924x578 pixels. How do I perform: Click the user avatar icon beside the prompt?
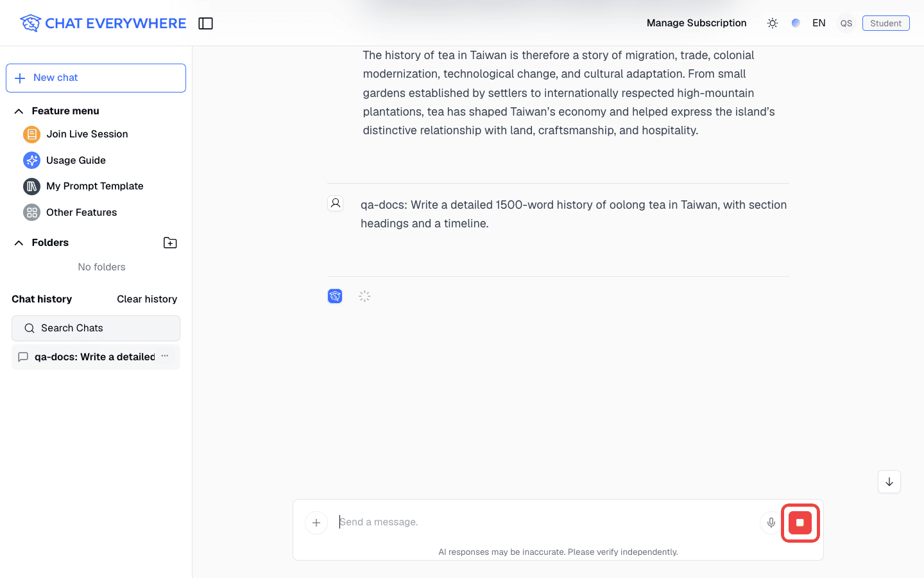click(335, 204)
